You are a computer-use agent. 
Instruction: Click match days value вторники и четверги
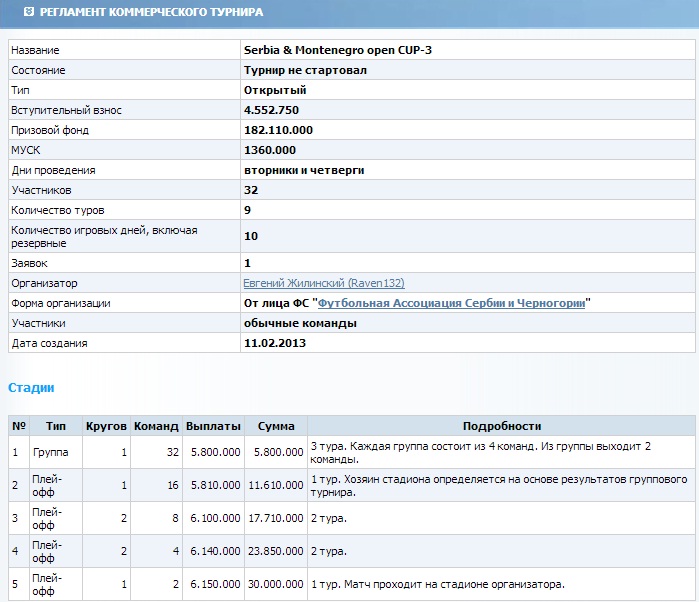pyautogui.click(x=304, y=170)
